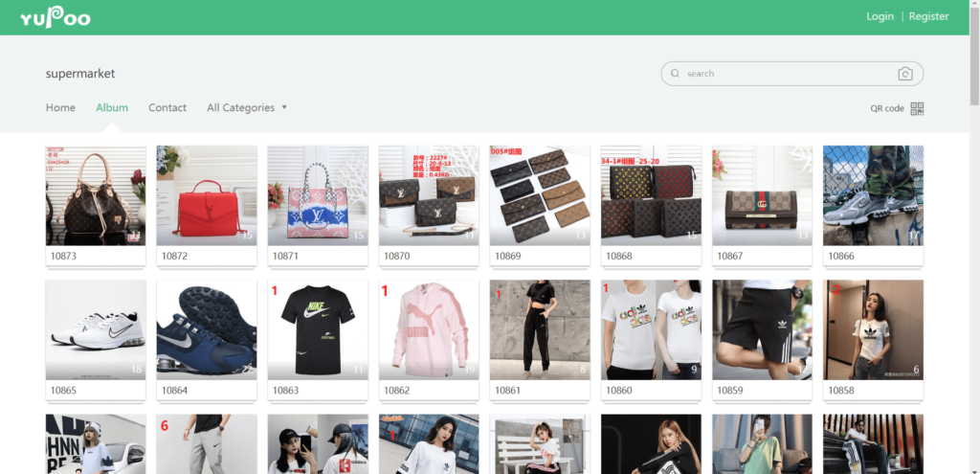Open album 10865 white sneakers thumbnail
The image size is (980, 474).
point(96,329)
